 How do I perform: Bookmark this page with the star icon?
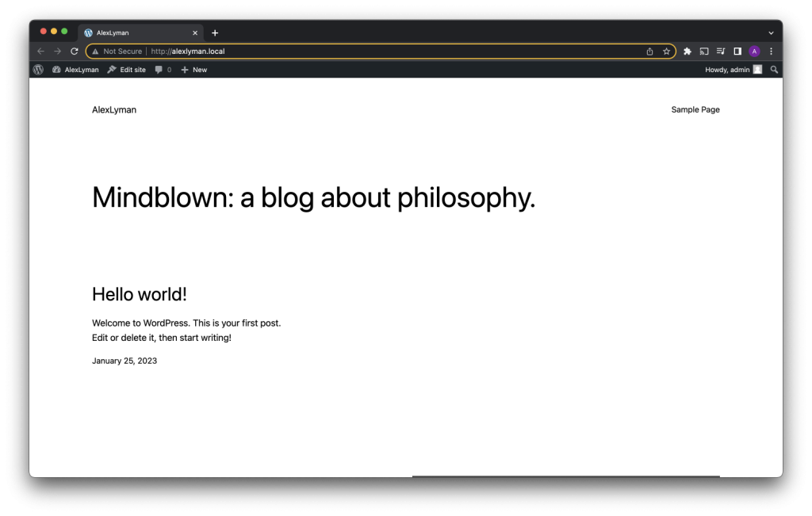(x=667, y=52)
